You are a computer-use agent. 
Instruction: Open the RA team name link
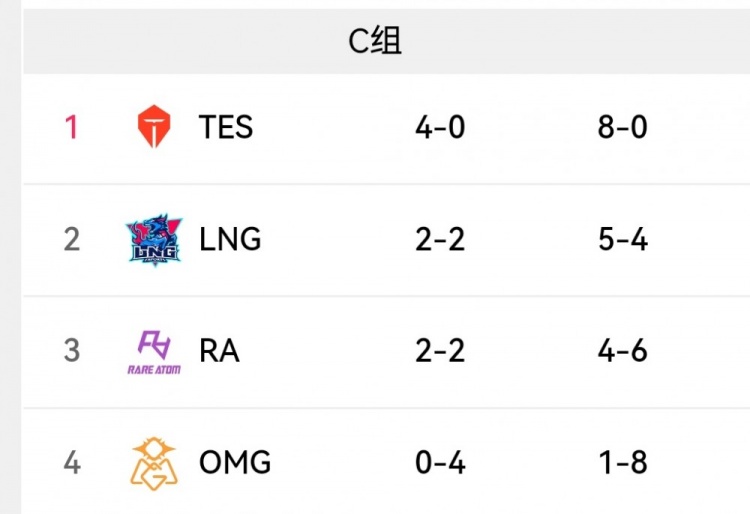click(x=220, y=351)
